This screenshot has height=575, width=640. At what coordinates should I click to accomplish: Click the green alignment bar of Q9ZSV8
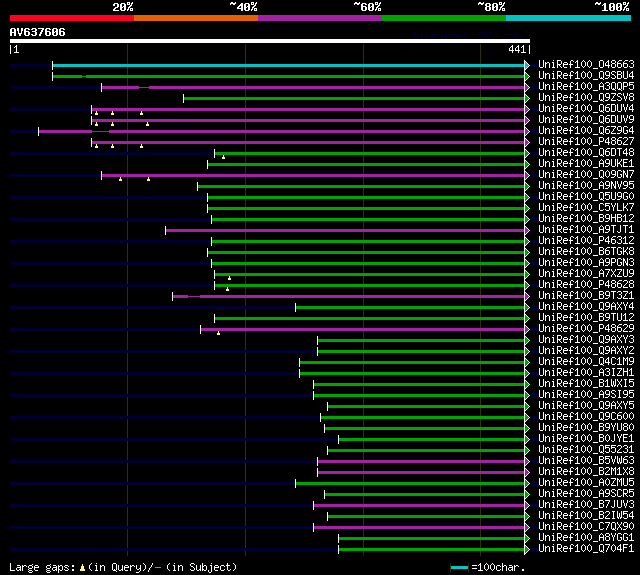tap(355, 98)
